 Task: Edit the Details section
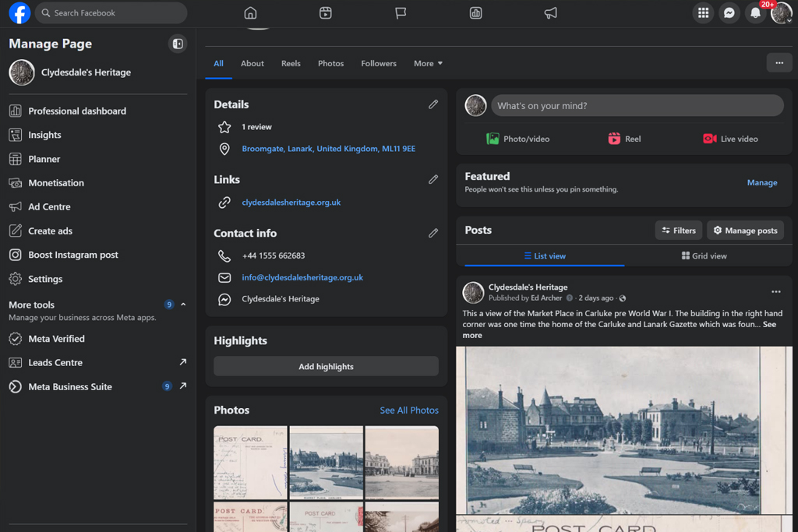pos(433,104)
